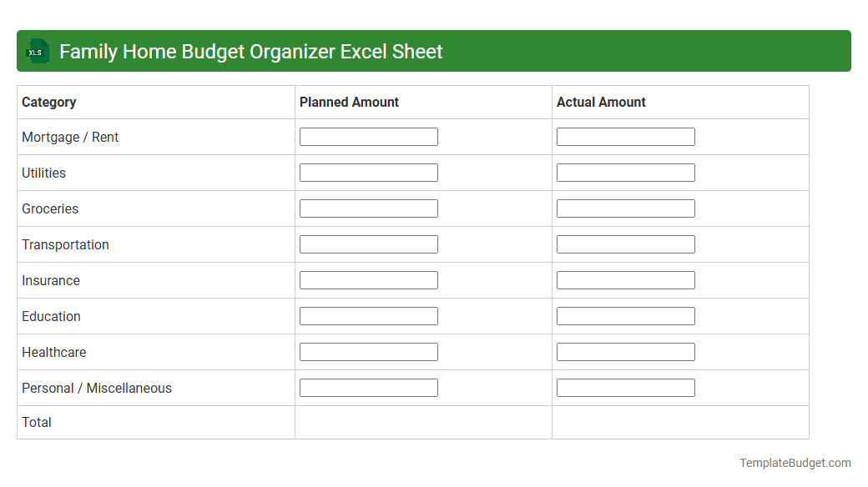Click the Planned Amount field for Mortgage / Rent
Screen dimensions: 868x487
[368, 136]
